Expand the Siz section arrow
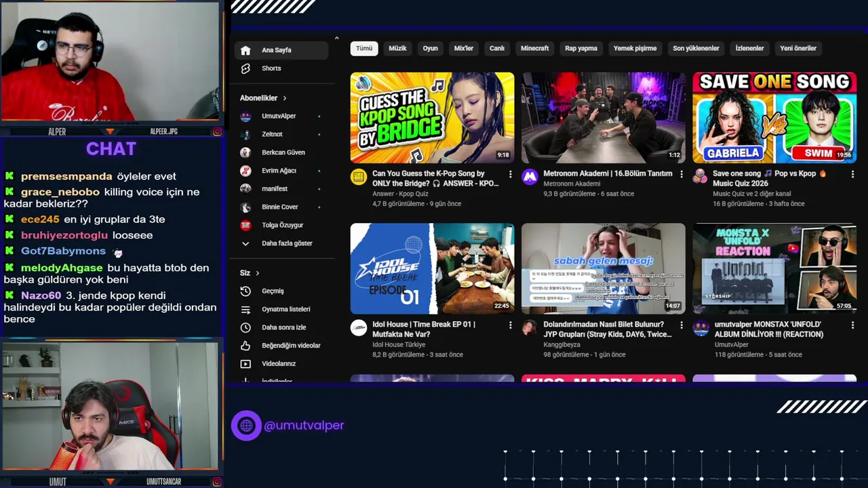The height and width of the screenshot is (488, 868). 257,273
